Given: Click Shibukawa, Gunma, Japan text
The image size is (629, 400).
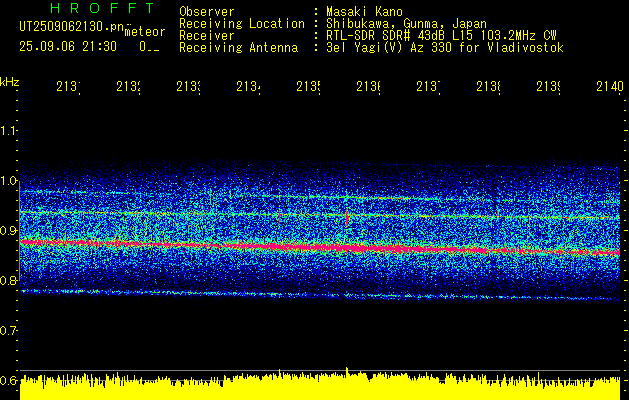Looking at the screenshot, I should 406,24.
